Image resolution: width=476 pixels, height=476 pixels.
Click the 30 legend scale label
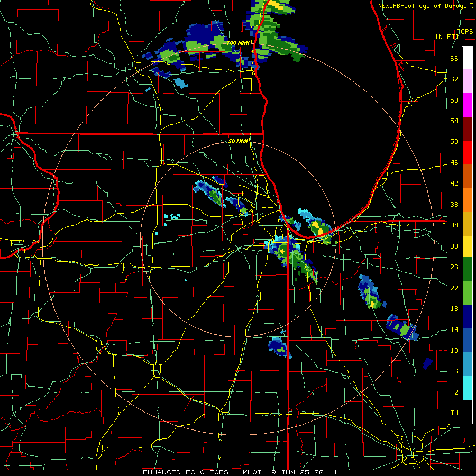[454, 246]
